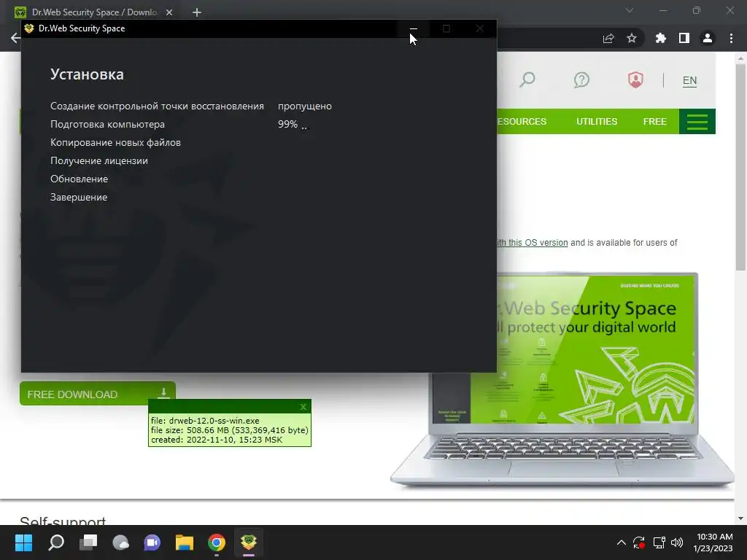Image resolution: width=747 pixels, height=560 pixels.
Task: Open the network tray icon
Action: click(659, 542)
